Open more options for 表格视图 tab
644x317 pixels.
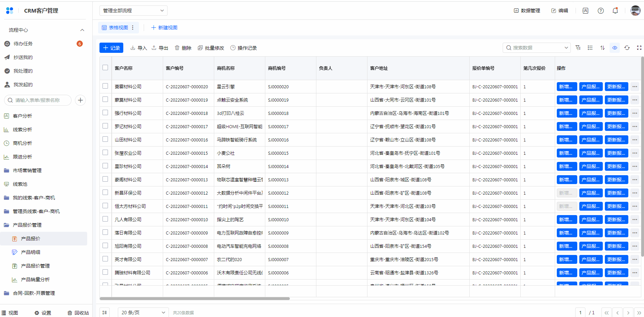[133, 28]
